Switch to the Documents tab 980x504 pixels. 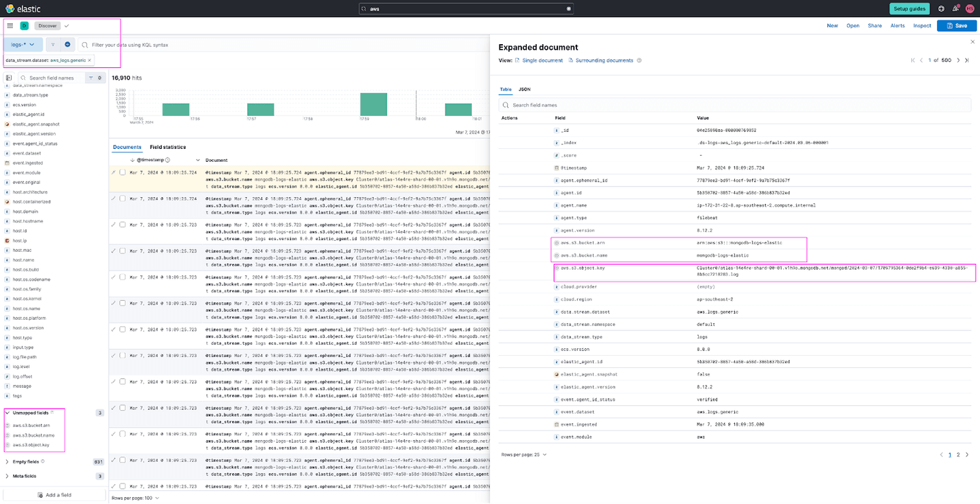[127, 147]
